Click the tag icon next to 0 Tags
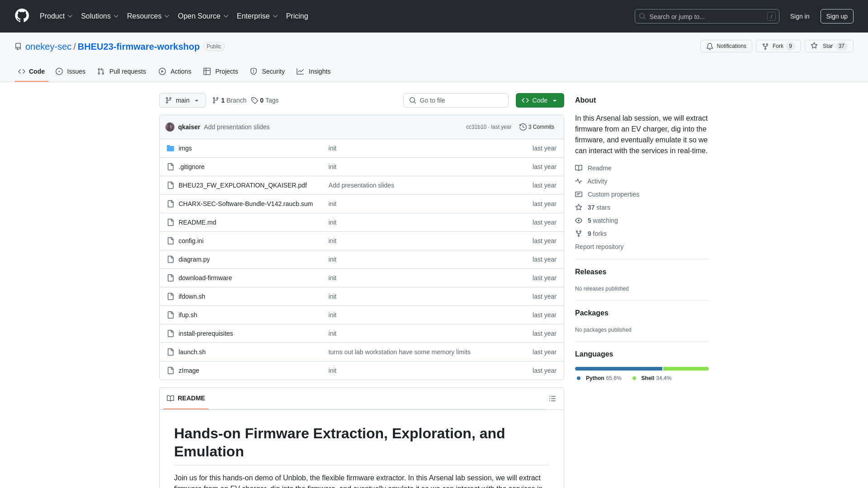Image resolution: width=868 pixels, height=488 pixels. point(255,100)
